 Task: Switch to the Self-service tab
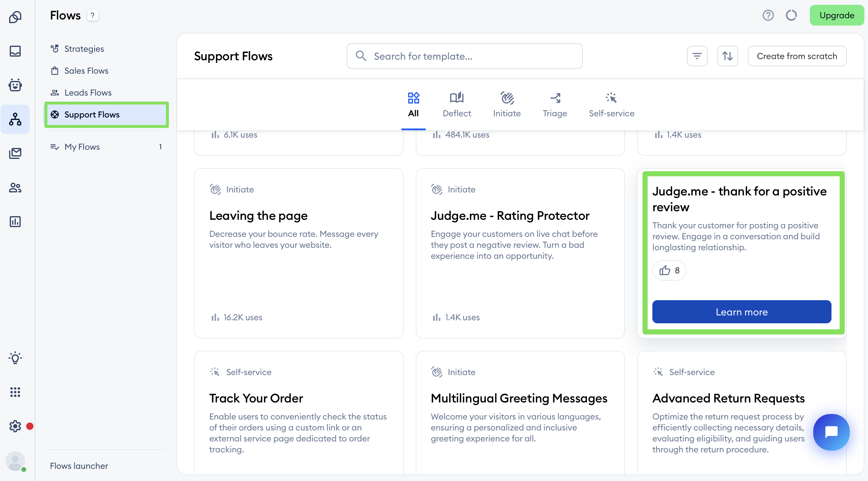pyautogui.click(x=612, y=105)
